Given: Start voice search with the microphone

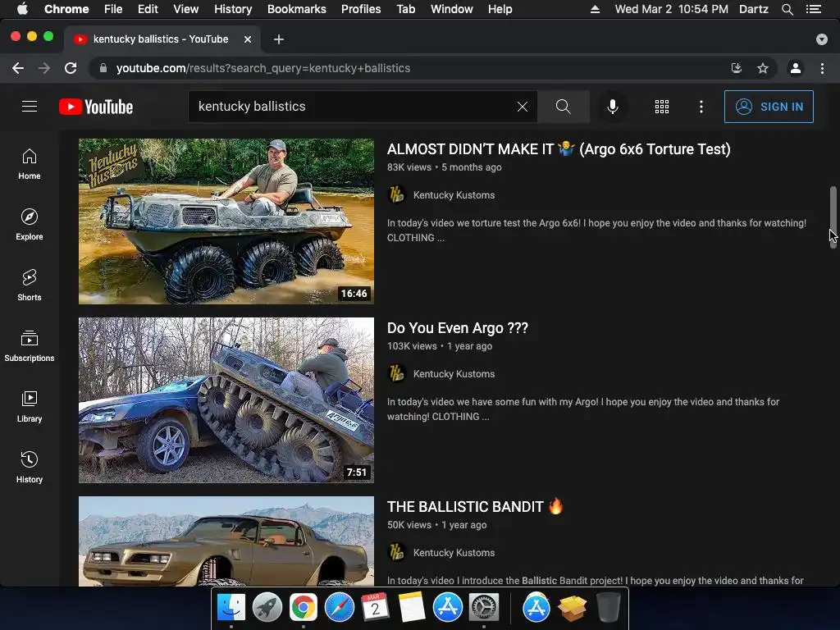Looking at the screenshot, I should pos(613,107).
